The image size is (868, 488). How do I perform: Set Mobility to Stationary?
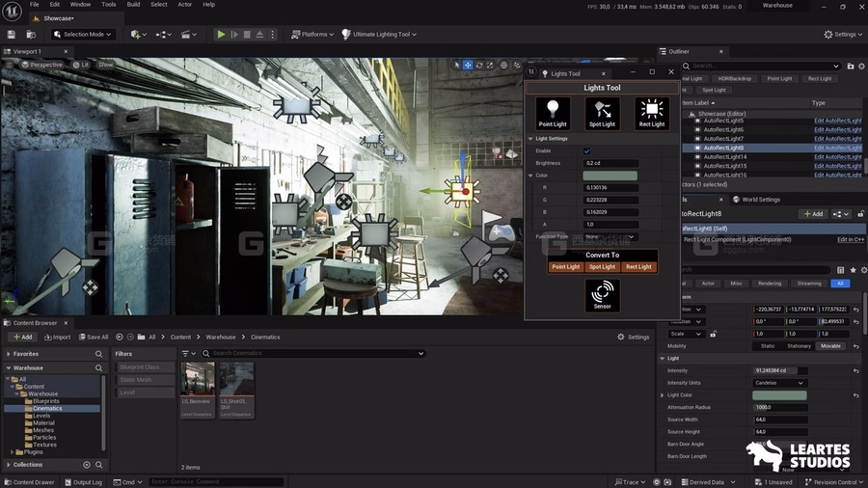coord(799,346)
